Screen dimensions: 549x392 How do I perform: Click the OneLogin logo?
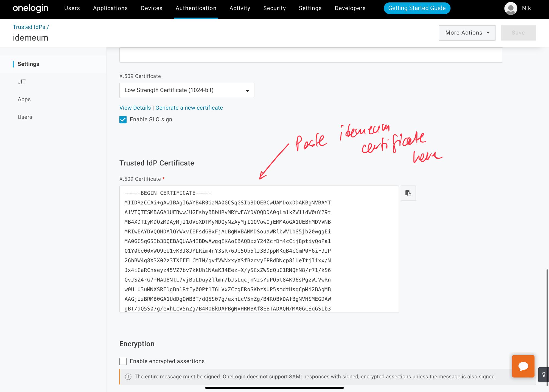(30, 8)
